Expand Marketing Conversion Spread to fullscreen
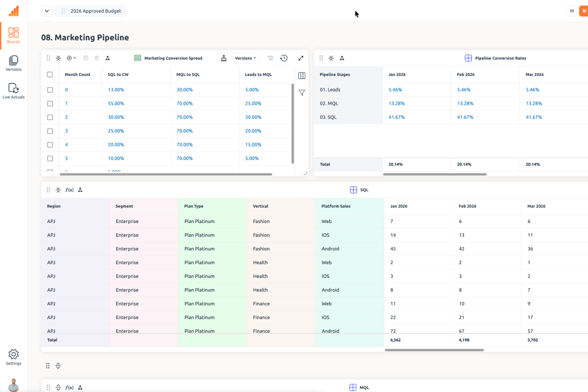This screenshot has height=392, width=588. pyautogui.click(x=301, y=58)
